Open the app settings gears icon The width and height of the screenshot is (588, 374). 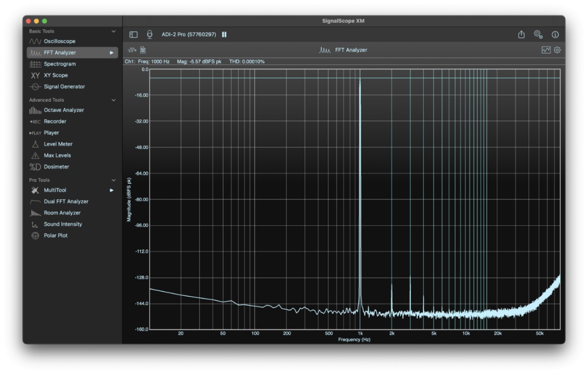coord(538,34)
